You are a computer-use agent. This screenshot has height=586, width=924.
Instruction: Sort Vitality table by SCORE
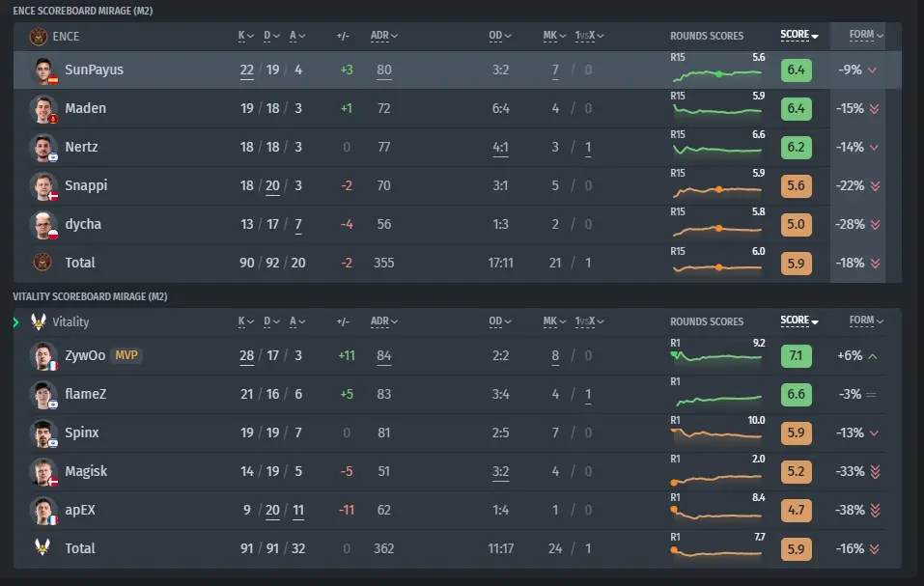(799, 321)
